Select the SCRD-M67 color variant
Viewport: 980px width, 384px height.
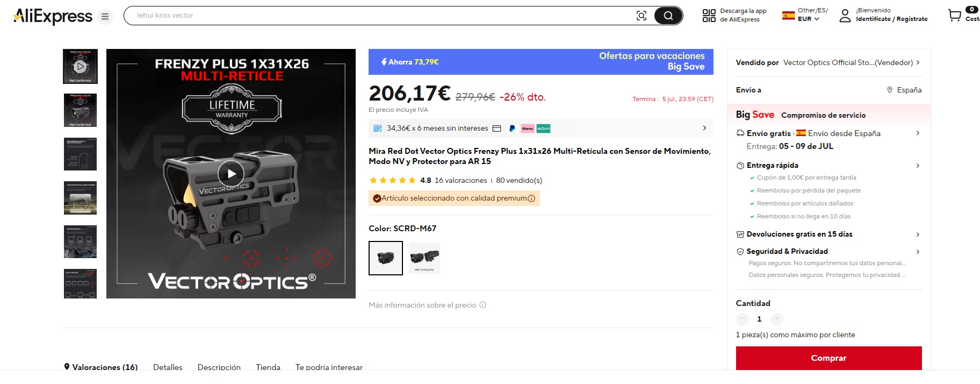pyautogui.click(x=386, y=258)
